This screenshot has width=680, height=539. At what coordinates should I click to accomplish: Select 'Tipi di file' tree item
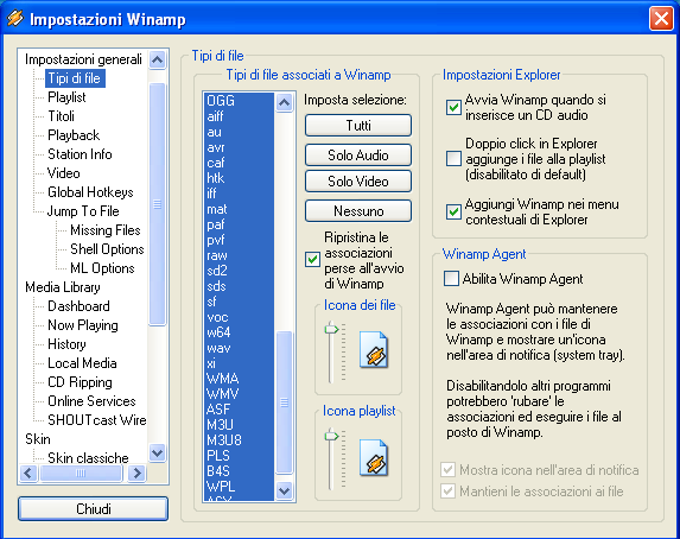tap(75, 78)
